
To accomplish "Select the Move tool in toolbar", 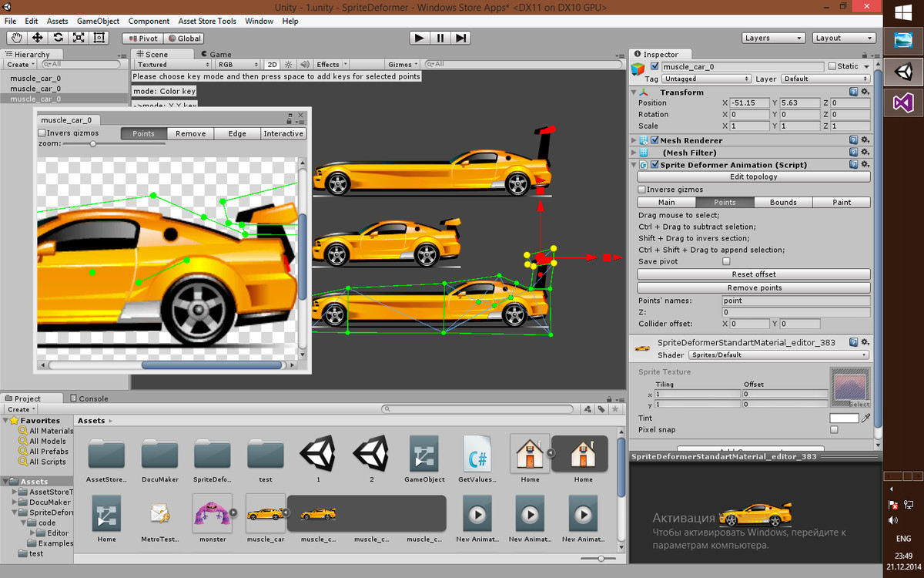I will [38, 38].
